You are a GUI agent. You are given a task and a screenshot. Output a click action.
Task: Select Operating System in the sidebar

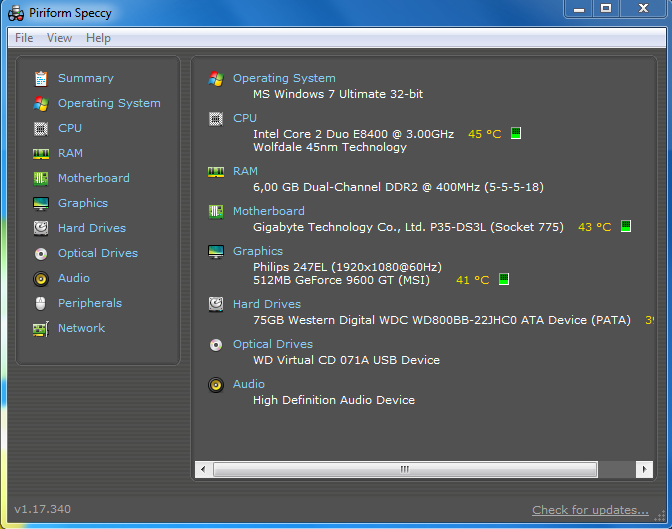tap(108, 103)
